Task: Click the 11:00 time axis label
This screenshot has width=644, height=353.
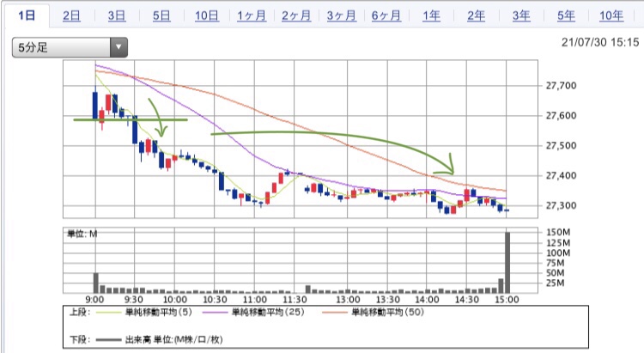Action: (x=255, y=300)
